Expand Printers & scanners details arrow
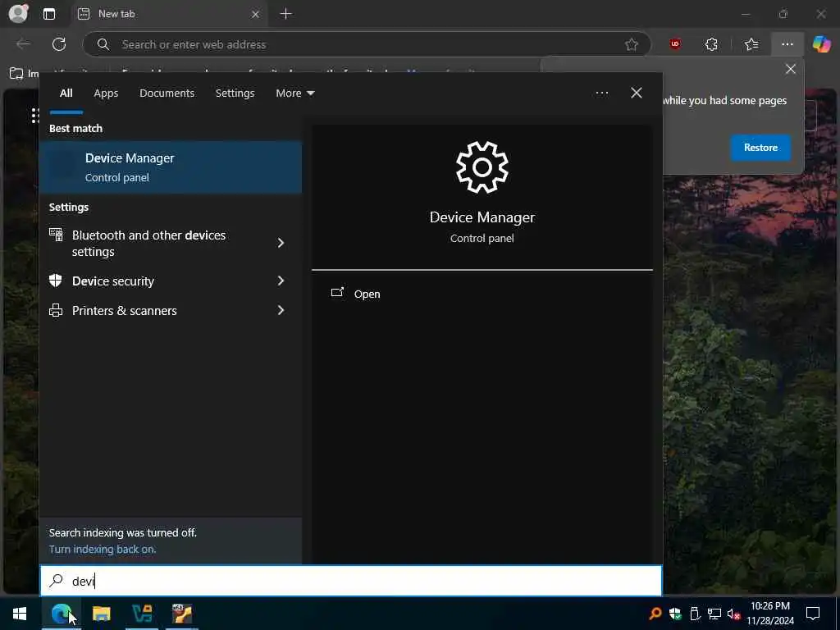Screen dimensions: 840x630 [281, 310]
